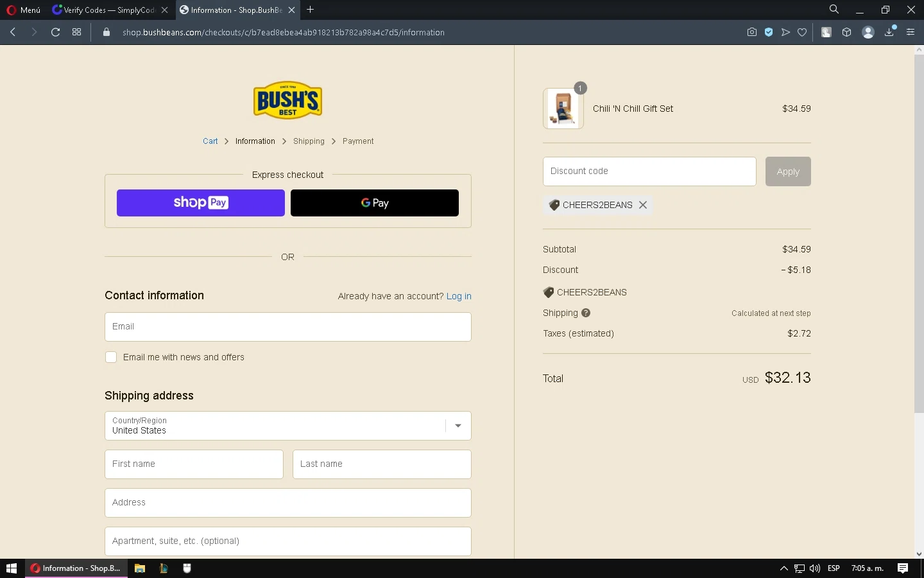Go forward to next page

point(34,32)
